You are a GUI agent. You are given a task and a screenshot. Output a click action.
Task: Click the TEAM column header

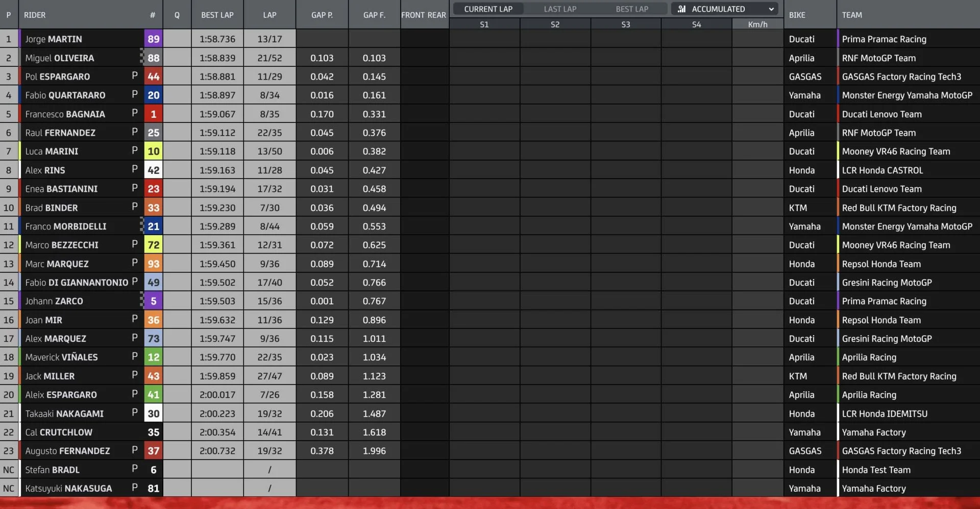[852, 15]
